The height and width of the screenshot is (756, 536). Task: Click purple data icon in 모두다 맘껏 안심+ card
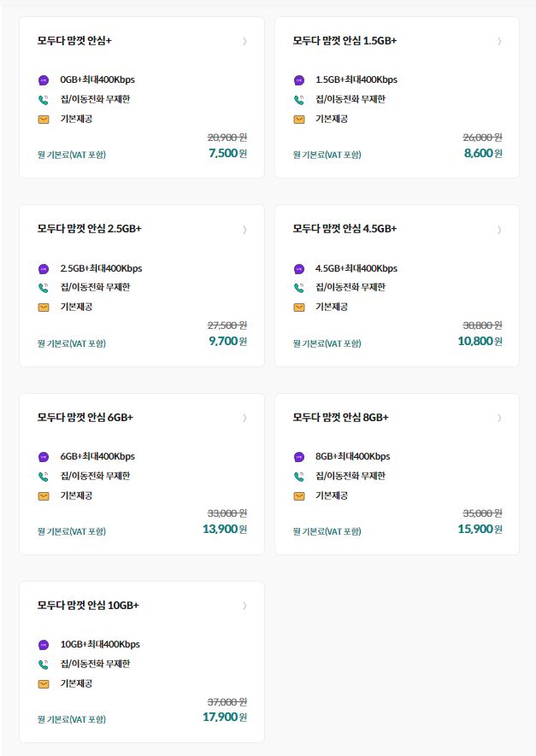click(x=44, y=80)
